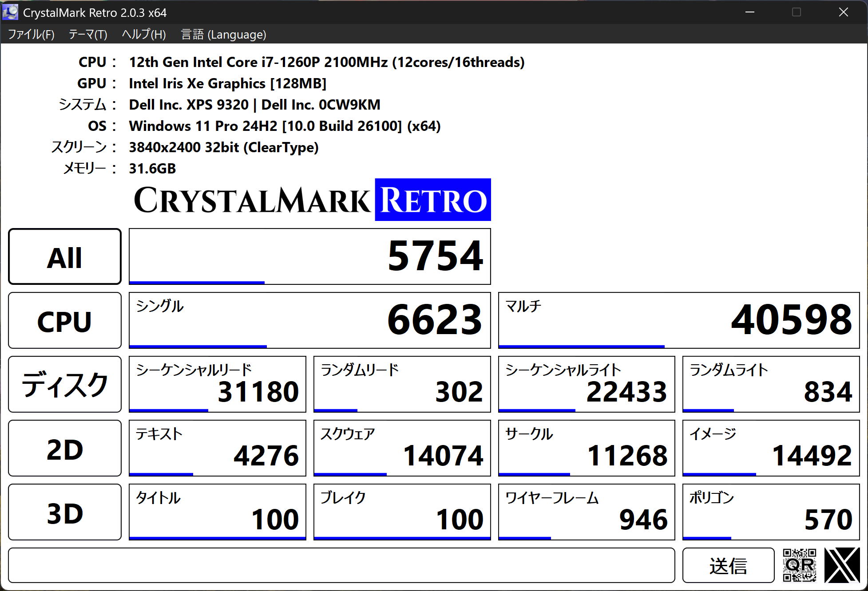Select the マルチ score 40598 box
This screenshot has height=591, width=868.
678,320
